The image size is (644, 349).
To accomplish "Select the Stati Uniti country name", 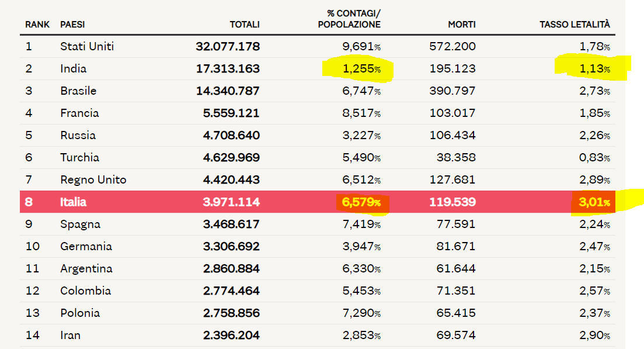I will coord(87,47).
